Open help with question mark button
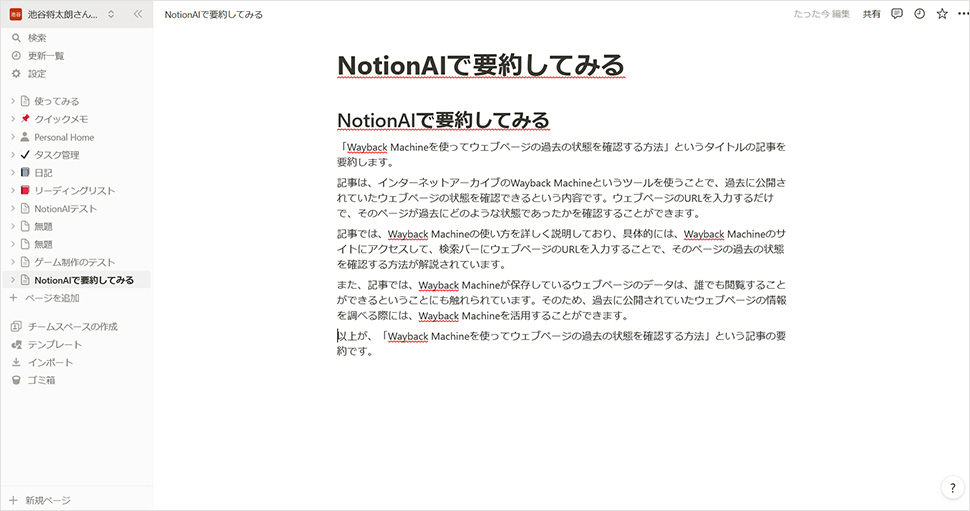This screenshot has height=511, width=970. (953, 487)
